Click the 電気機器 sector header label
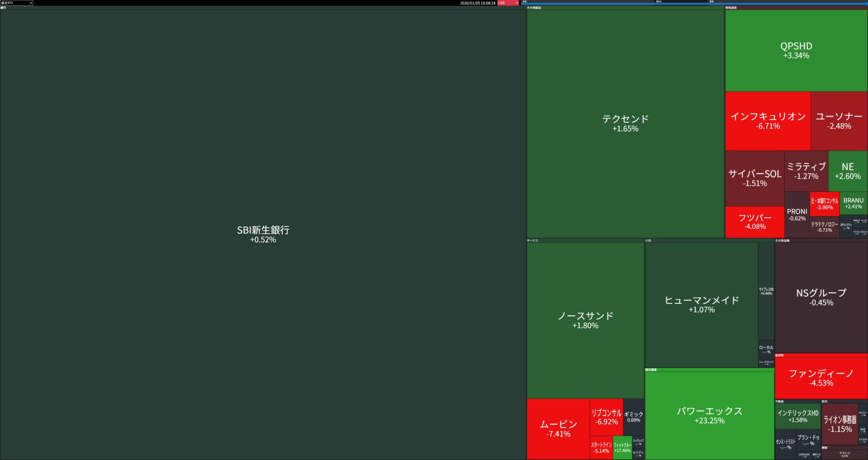This screenshot has height=460, width=868. [x=651, y=370]
